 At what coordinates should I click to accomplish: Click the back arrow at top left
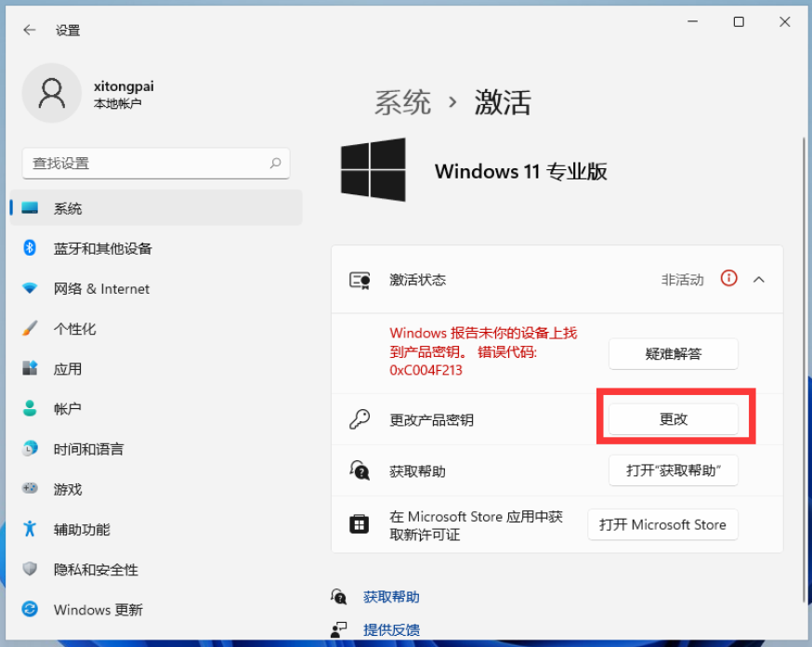pos(30,29)
